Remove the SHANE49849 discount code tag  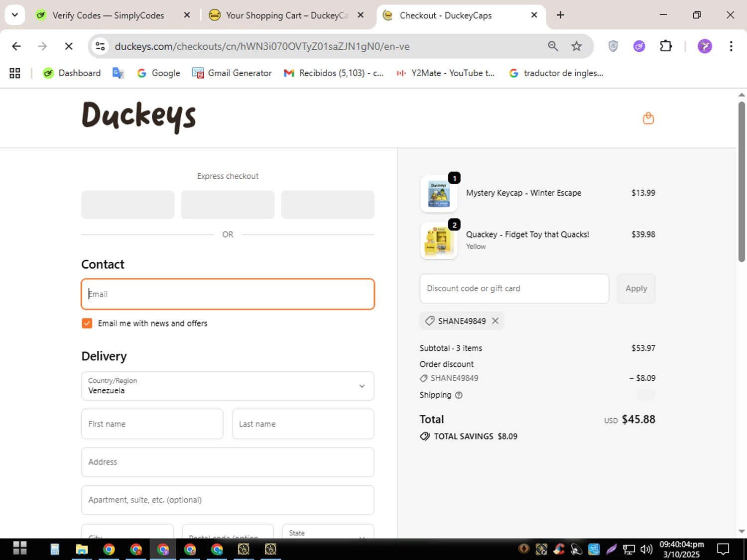(x=495, y=321)
